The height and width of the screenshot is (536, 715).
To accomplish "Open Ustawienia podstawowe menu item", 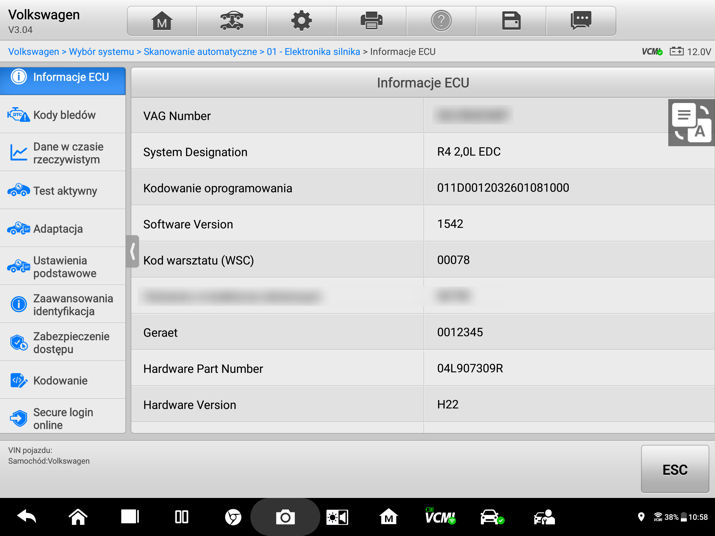I will (62, 266).
